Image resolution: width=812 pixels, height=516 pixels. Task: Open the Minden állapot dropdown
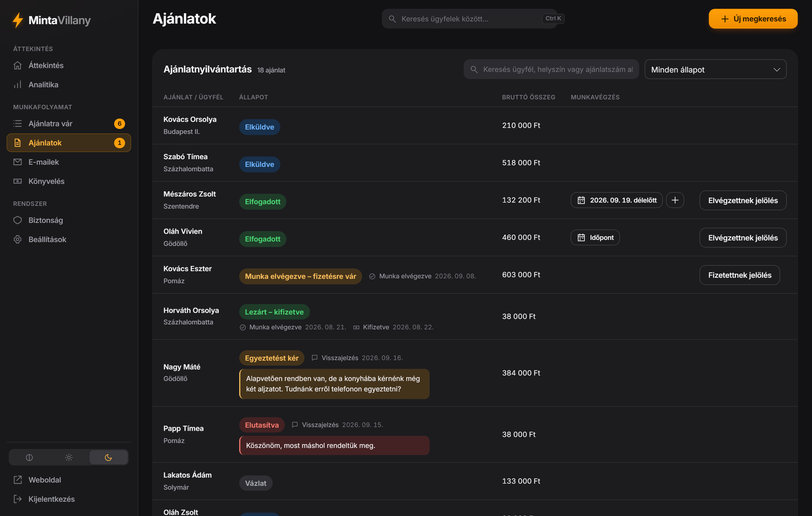(x=715, y=69)
